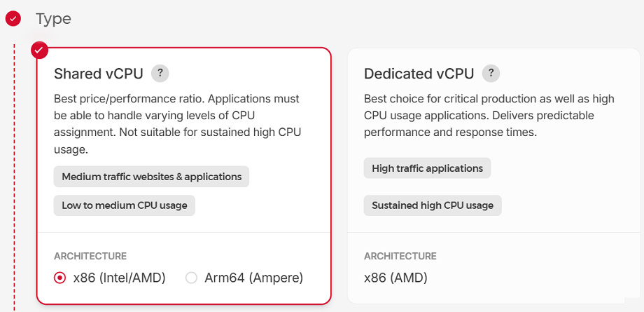644x312 pixels.
Task: Click the Low to medium CPU usage tag
Action: (125, 205)
